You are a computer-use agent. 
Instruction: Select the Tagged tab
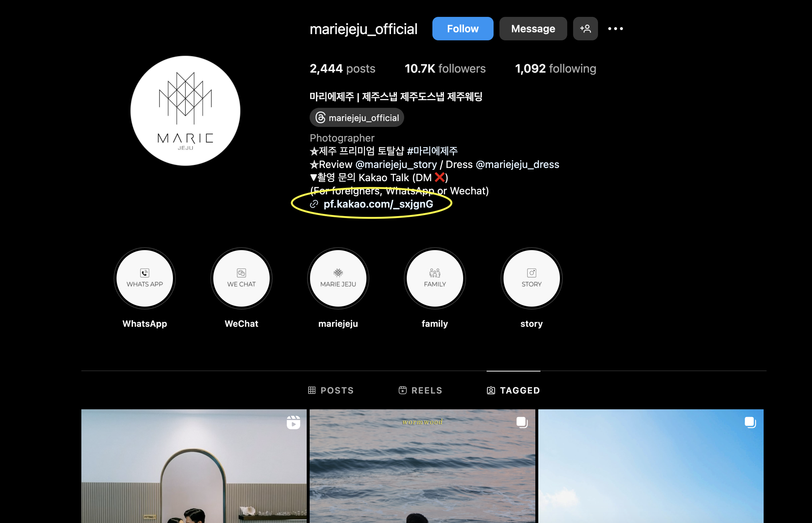[x=513, y=390]
